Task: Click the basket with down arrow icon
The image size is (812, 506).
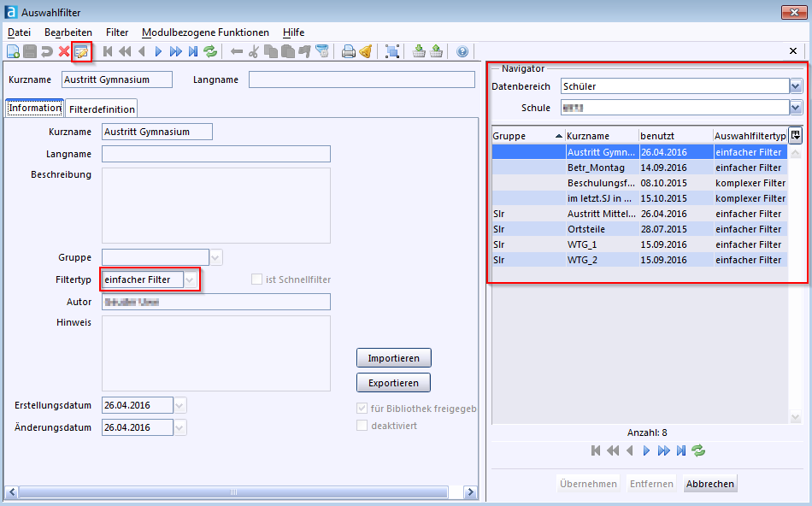Action: pyautogui.click(x=419, y=51)
